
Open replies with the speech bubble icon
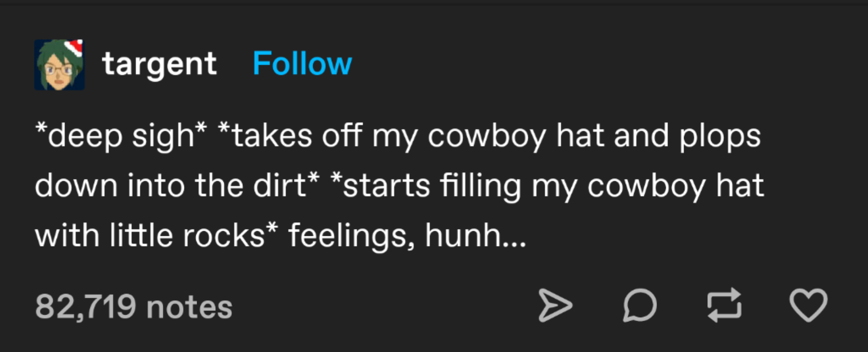tap(640, 305)
